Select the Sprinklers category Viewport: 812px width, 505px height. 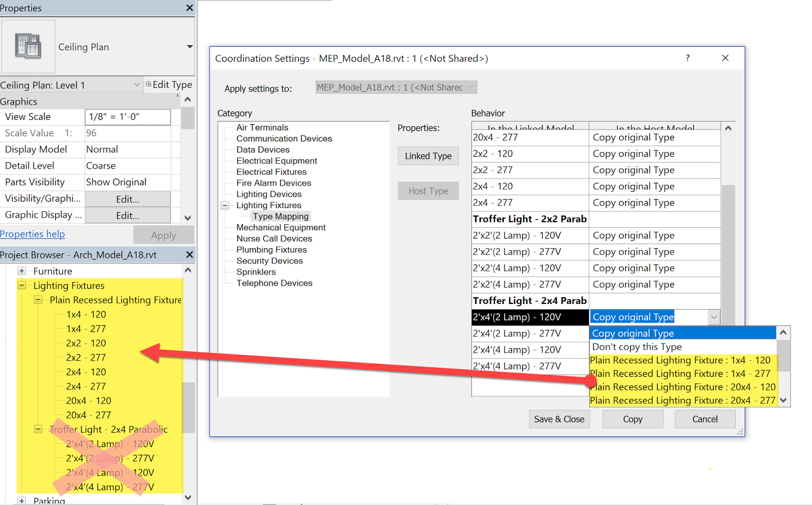(x=256, y=272)
